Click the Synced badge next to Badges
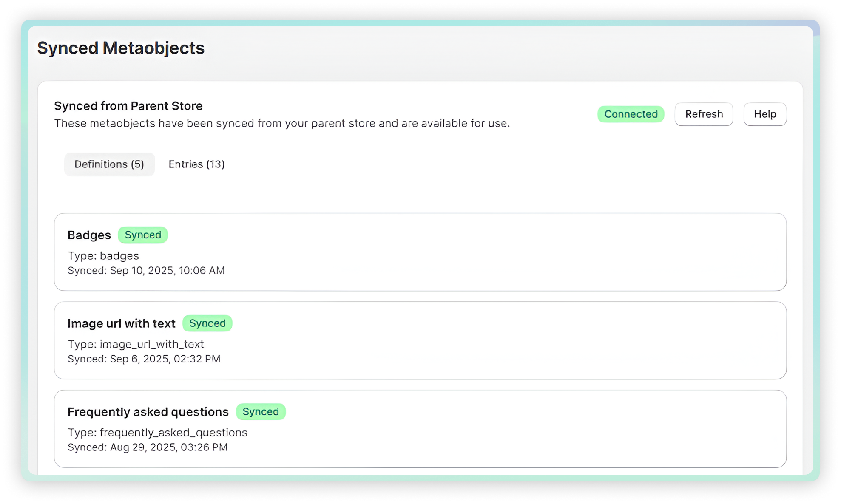 tap(143, 235)
